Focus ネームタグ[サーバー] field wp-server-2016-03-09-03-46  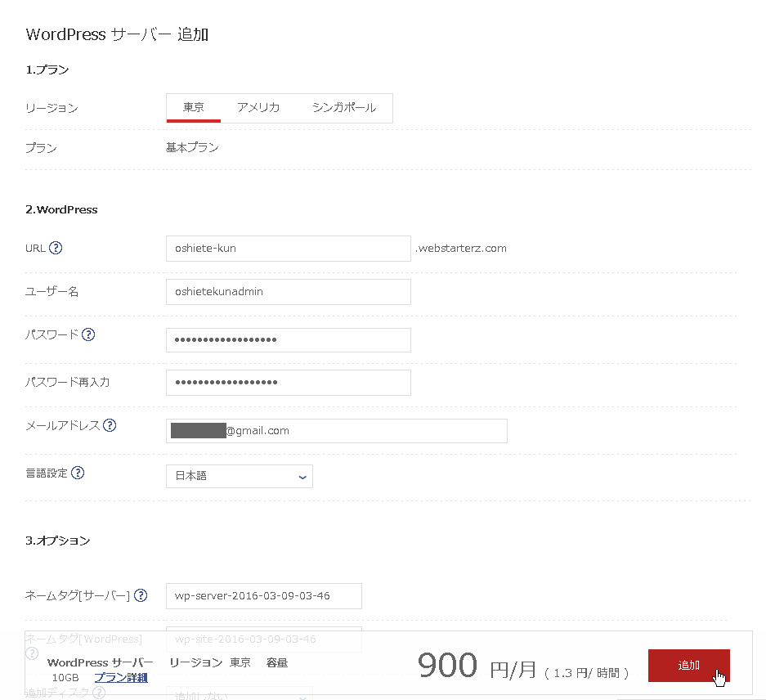click(x=264, y=596)
